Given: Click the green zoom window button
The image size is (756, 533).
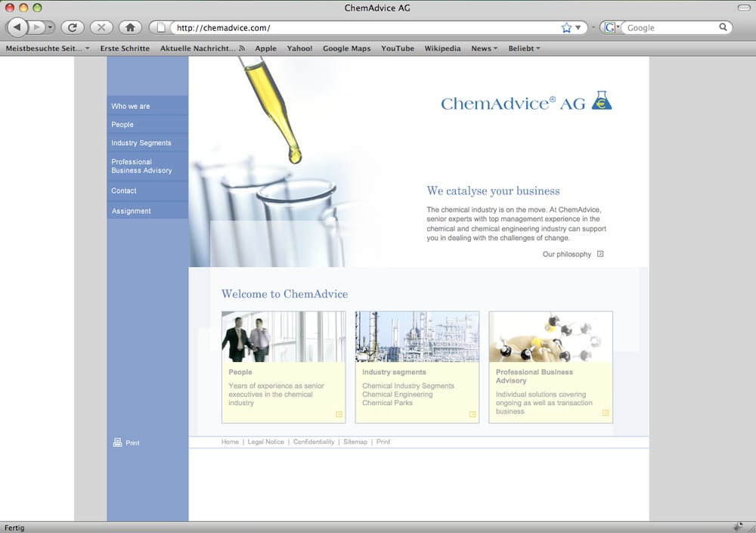Looking at the screenshot, I should pos(37,8).
